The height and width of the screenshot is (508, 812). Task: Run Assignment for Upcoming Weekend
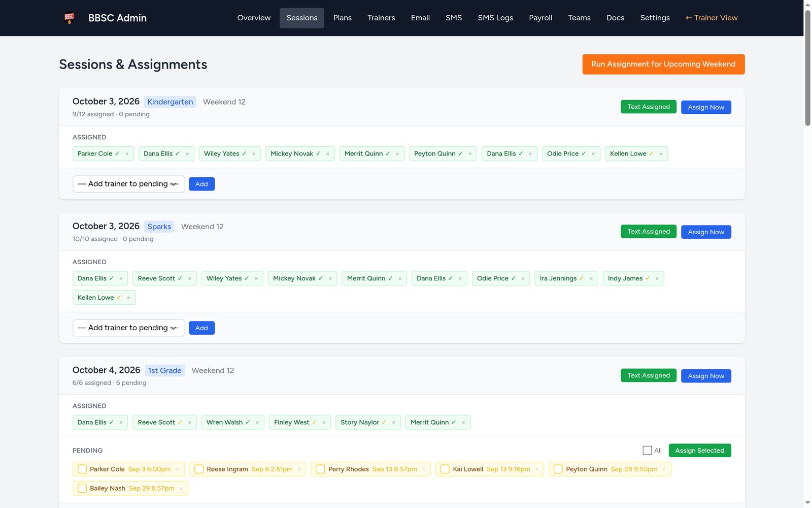point(663,65)
